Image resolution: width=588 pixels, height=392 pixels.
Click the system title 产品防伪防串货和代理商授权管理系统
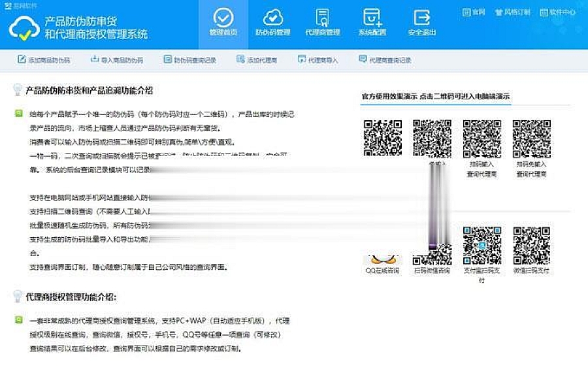(x=96, y=27)
